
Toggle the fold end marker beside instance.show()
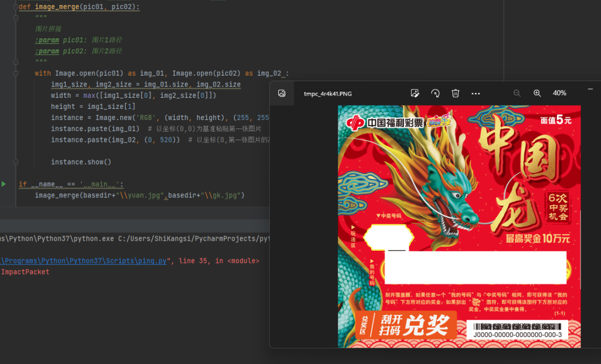16,162
